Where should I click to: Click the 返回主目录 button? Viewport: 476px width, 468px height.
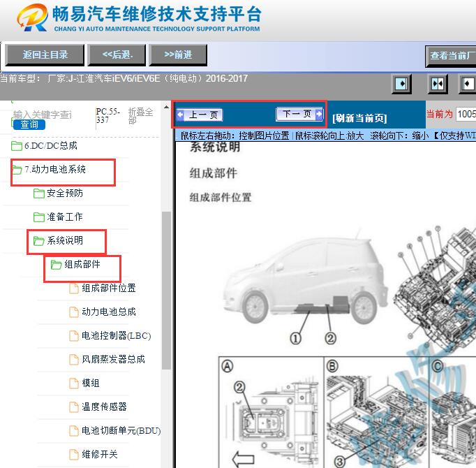pyautogui.click(x=45, y=55)
